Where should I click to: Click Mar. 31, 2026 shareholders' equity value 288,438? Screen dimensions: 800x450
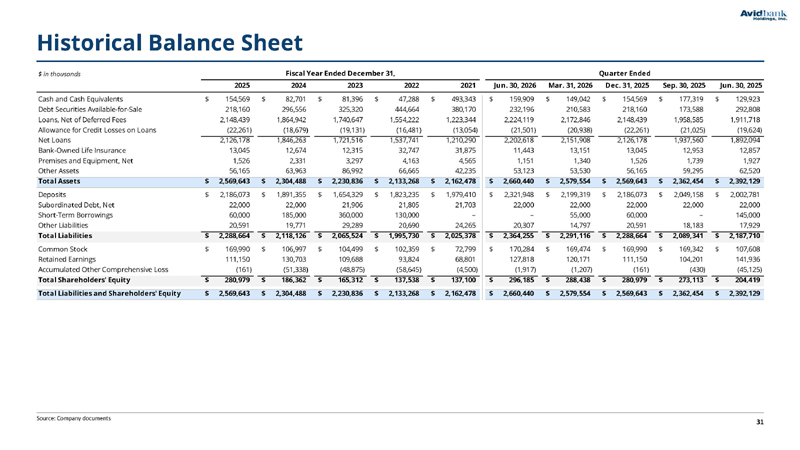578,280
